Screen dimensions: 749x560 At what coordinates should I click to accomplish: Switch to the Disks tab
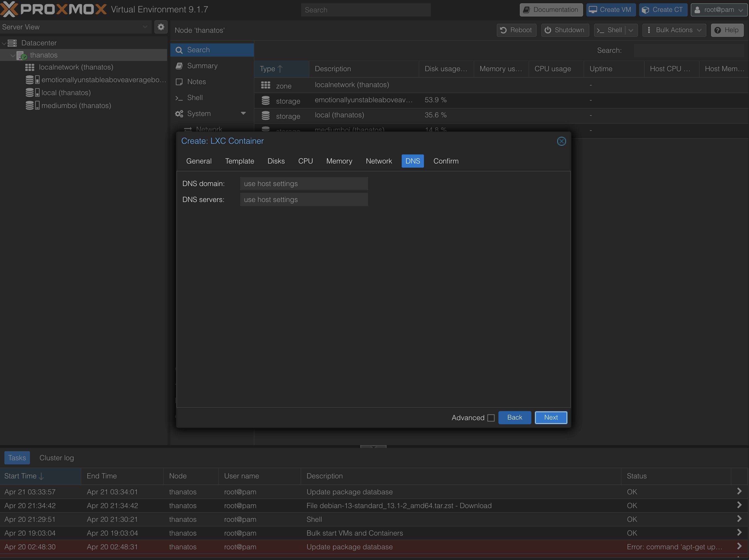click(x=276, y=161)
